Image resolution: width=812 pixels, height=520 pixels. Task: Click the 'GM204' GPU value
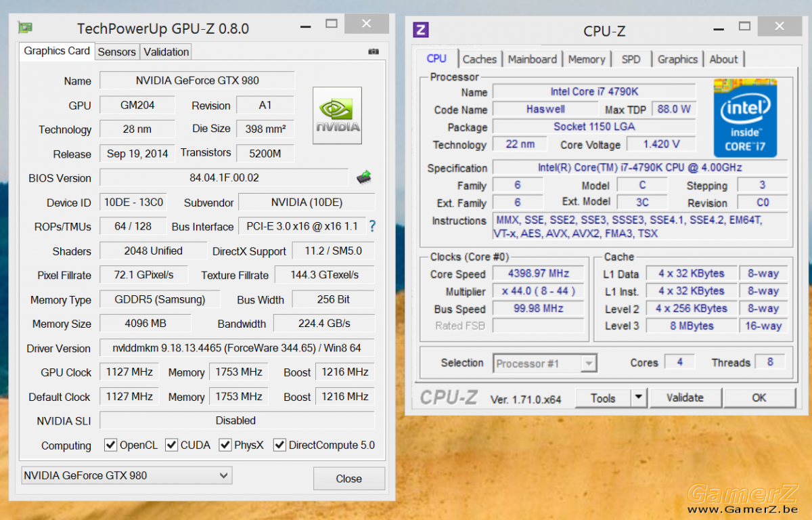click(137, 105)
